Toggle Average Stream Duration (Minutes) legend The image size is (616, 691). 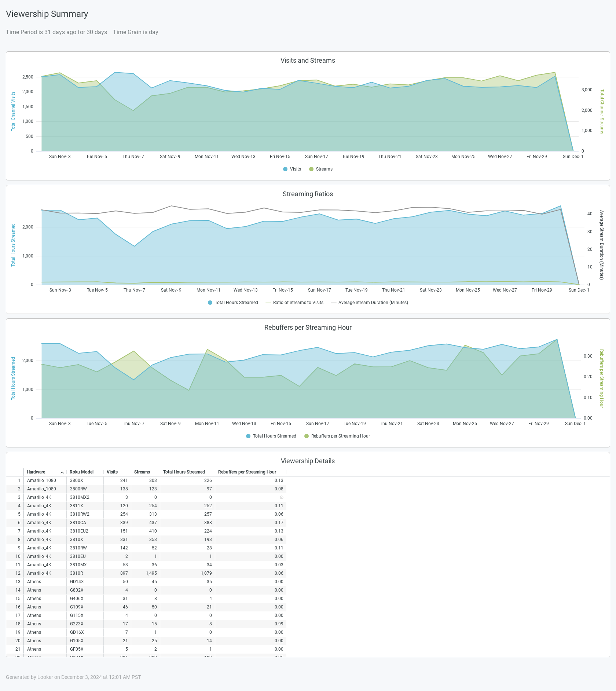(x=369, y=303)
